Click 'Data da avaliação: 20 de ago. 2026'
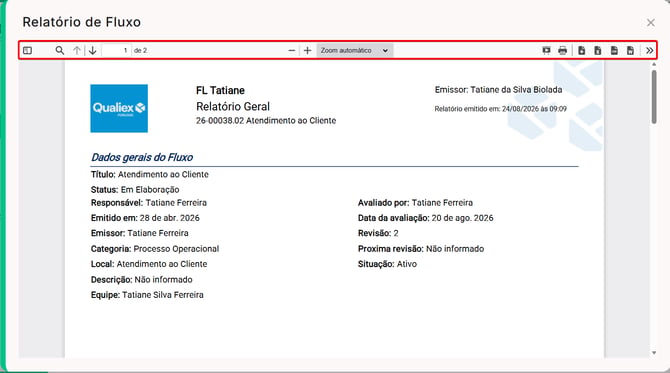 click(x=426, y=218)
